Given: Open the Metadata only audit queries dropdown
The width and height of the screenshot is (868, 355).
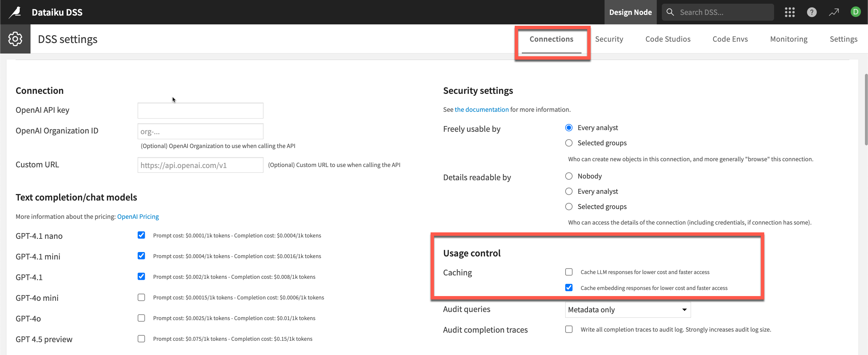Looking at the screenshot, I should [x=628, y=309].
